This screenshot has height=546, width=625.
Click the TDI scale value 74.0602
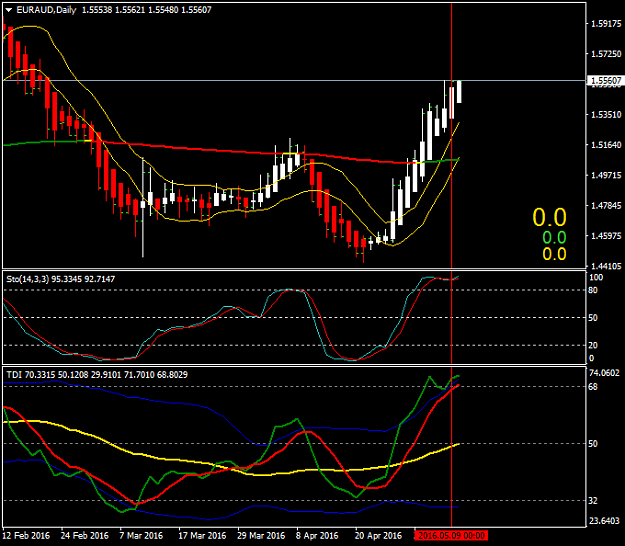click(604, 373)
